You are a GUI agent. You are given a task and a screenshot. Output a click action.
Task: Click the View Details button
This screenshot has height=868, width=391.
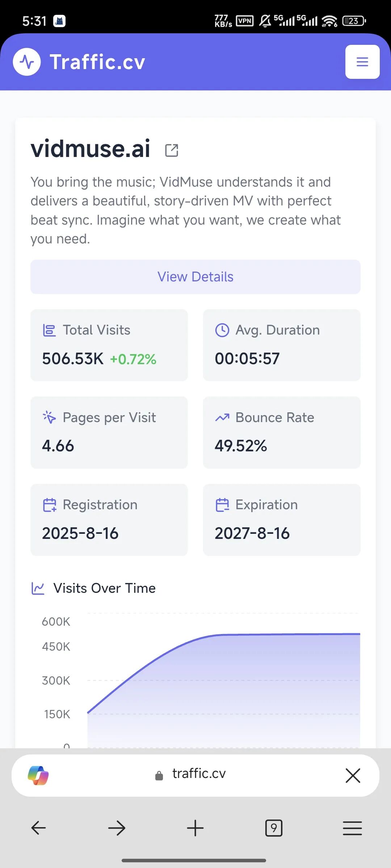[195, 277]
